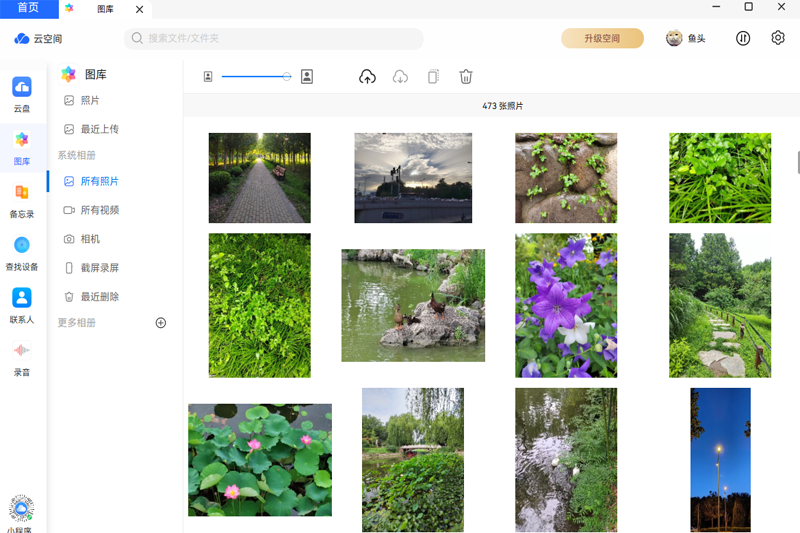Viewport: 800px width, 533px height.
Task: Open the 鱼头 user profile
Action: pos(686,38)
